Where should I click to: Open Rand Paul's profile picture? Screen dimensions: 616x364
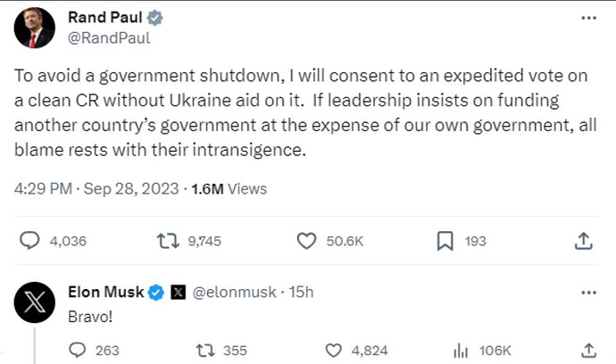coord(35,29)
